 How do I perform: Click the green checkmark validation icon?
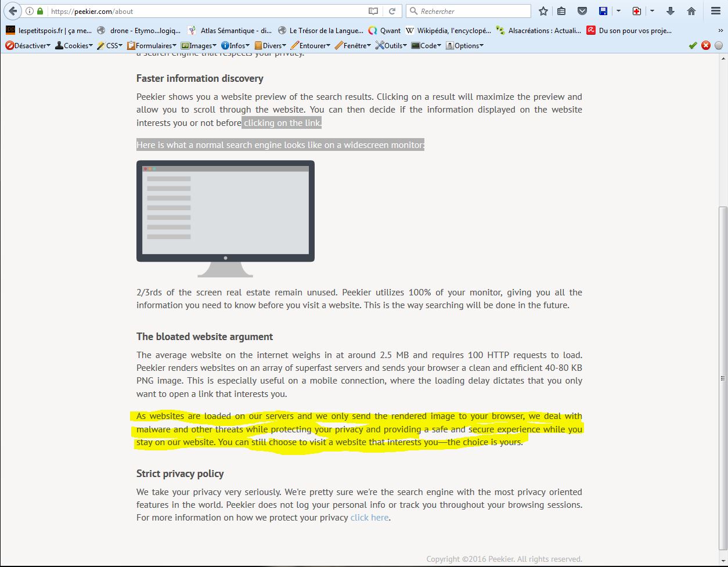[x=693, y=45]
